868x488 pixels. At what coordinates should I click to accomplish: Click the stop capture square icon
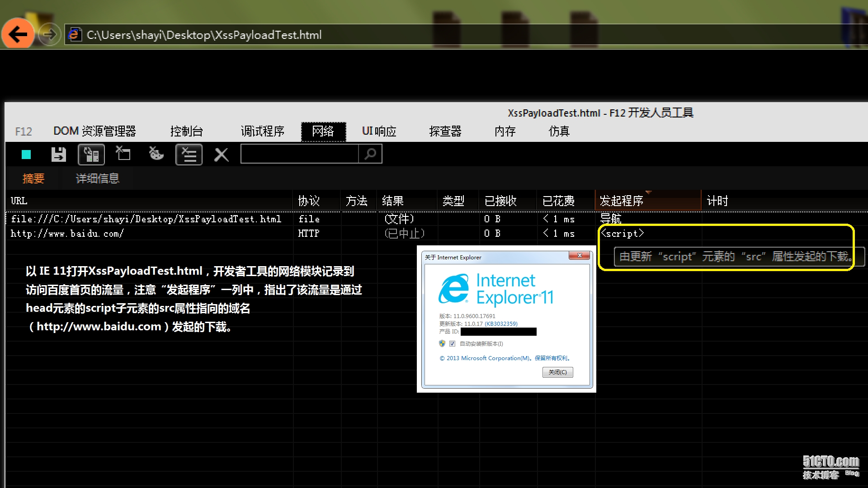(26, 155)
